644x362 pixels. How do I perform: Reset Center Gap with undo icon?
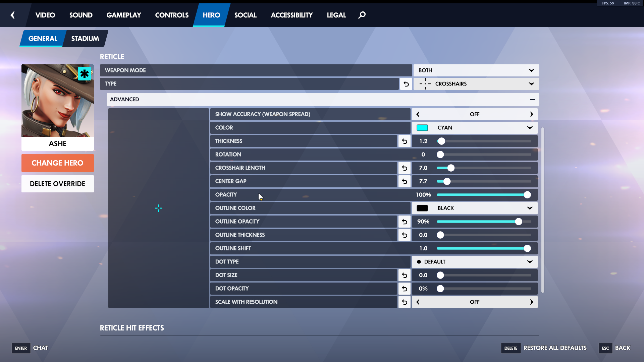pyautogui.click(x=405, y=181)
